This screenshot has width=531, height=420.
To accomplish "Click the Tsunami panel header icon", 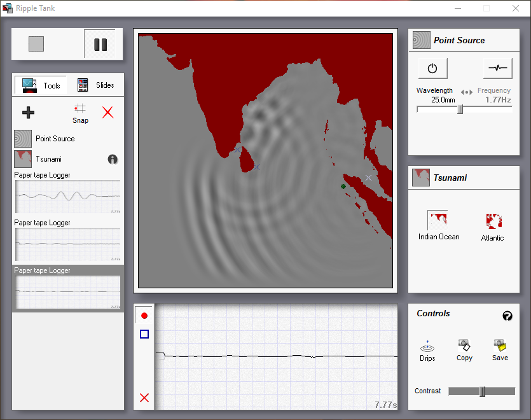I will coord(421,178).
